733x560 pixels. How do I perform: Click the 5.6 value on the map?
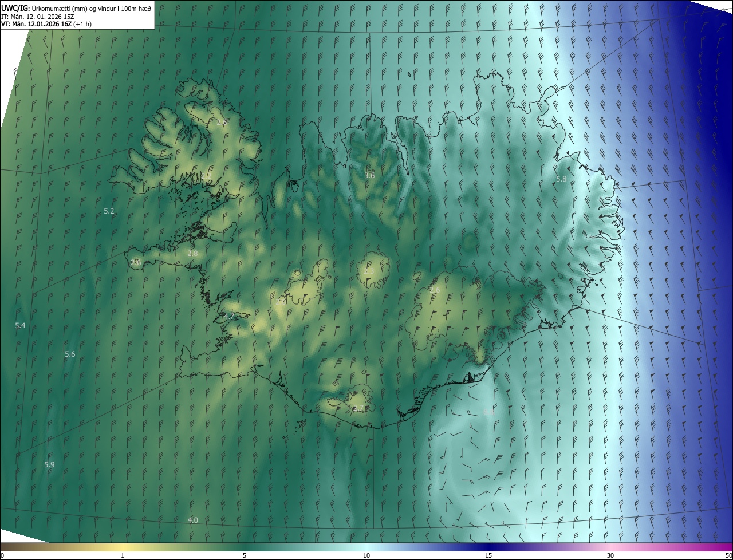click(70, 354)
